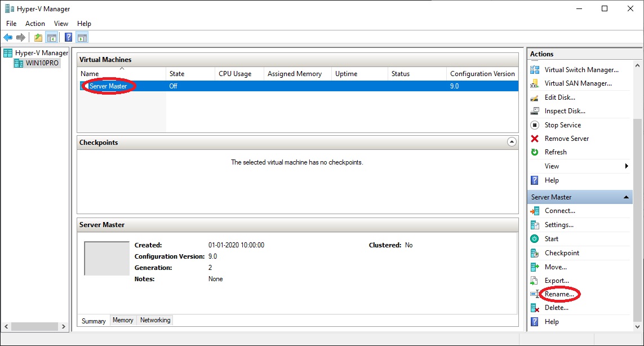Click the Help icon under Server Master actions
The image size is (644, 346).
point(535,322)
